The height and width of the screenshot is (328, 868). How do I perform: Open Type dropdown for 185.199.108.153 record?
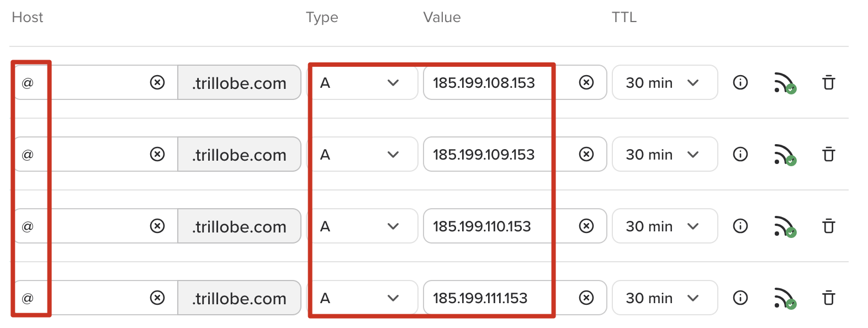point(362,83)
